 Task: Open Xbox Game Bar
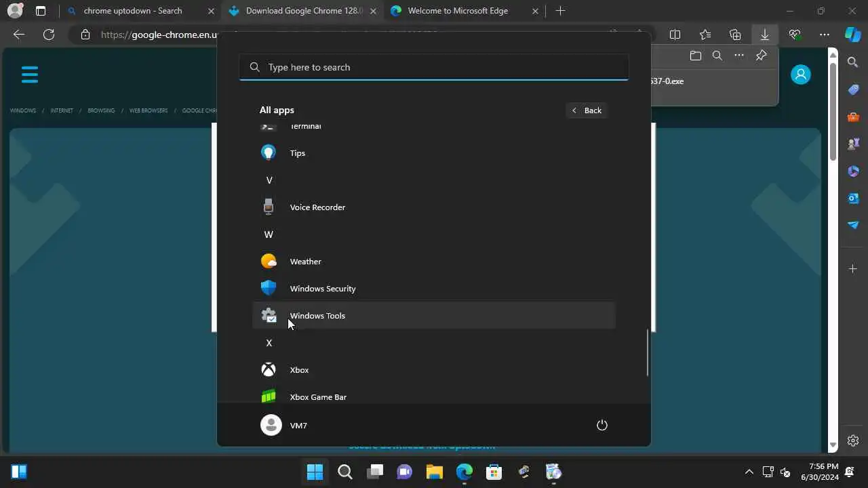(x=434, y=396)
